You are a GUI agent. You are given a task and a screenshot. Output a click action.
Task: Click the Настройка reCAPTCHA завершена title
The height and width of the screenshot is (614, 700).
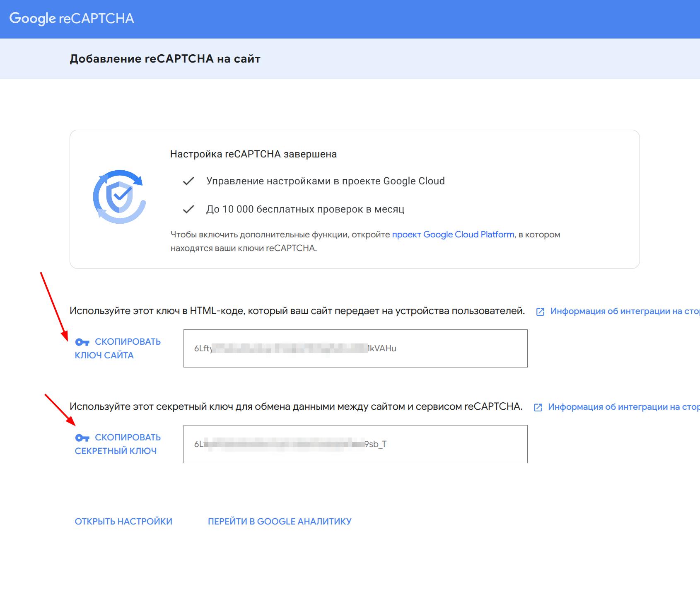coord(253,154)
